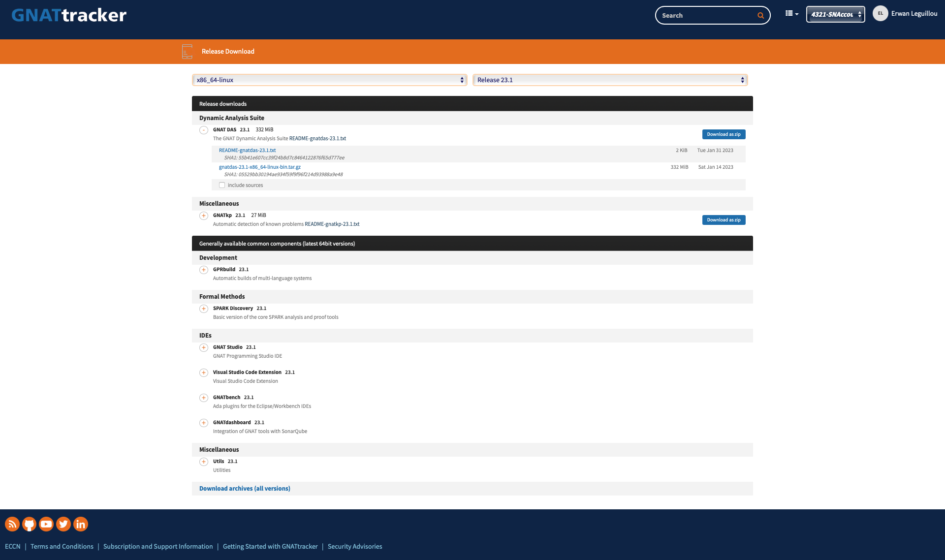Click the Release Download page icon
The height and width of the screenshot is (560, 945).
click(x=187, y=51)
